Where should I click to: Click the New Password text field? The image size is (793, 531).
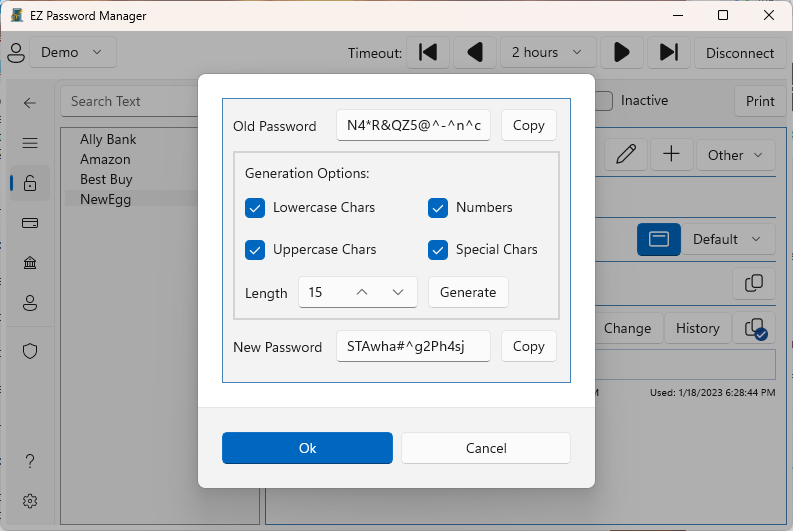(x=413, y=347)
